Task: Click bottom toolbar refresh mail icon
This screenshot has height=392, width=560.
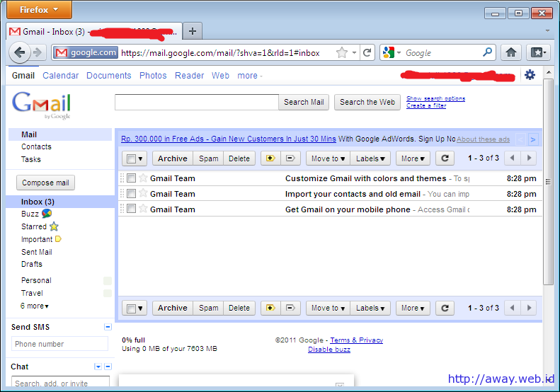Action: (445, 308)
